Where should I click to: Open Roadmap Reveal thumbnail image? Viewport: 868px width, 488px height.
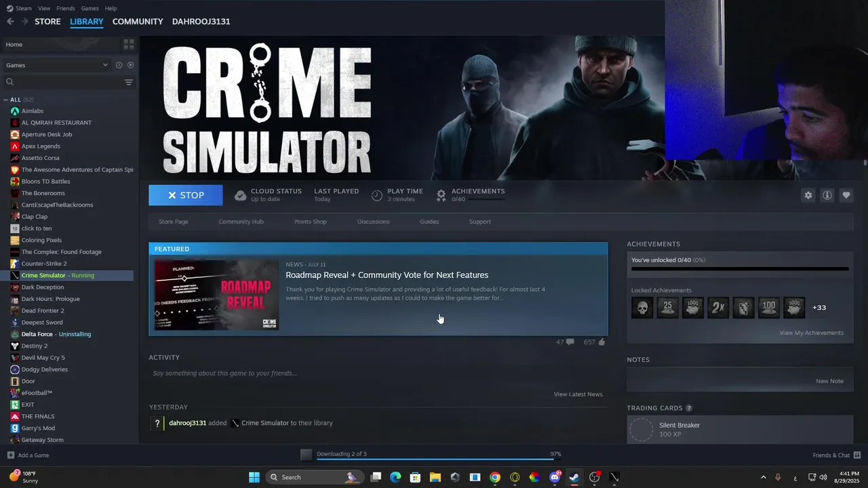pyautogui.click(x=216, y=295)
